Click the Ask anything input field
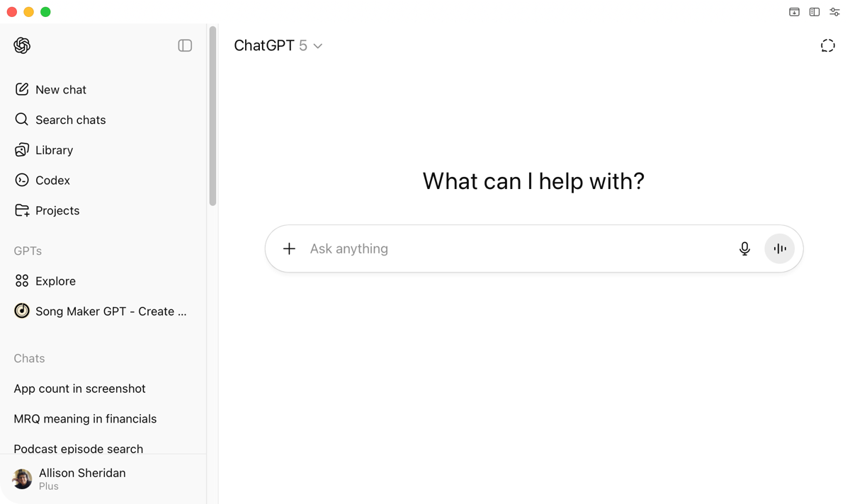Viewport: 850px width, 504px height. point(425,248)
